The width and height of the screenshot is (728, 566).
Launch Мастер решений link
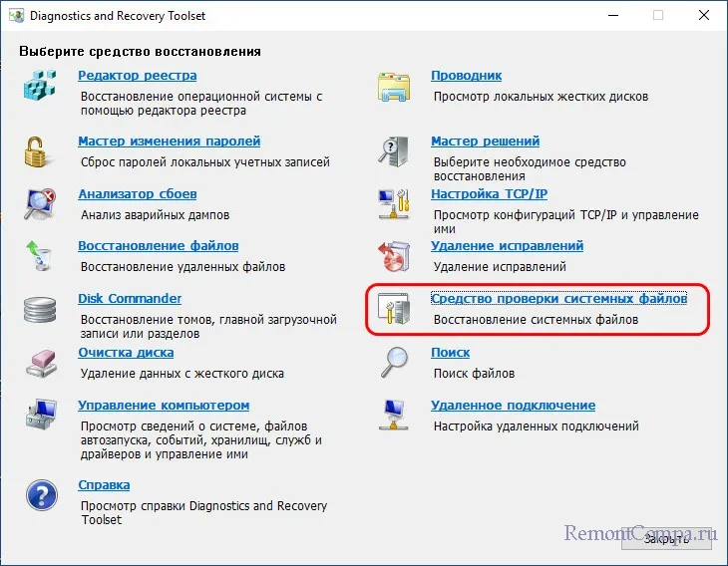[486, 141]
